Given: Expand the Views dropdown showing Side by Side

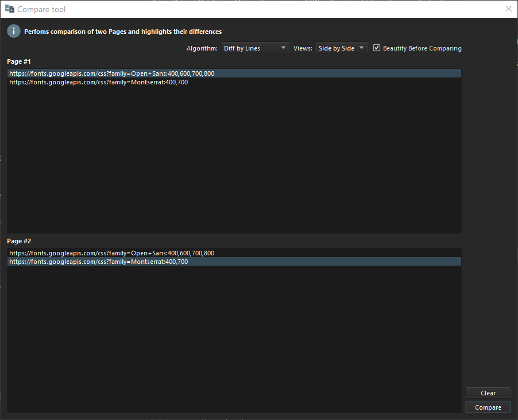Looking at the screenshot, I should 341,48.
